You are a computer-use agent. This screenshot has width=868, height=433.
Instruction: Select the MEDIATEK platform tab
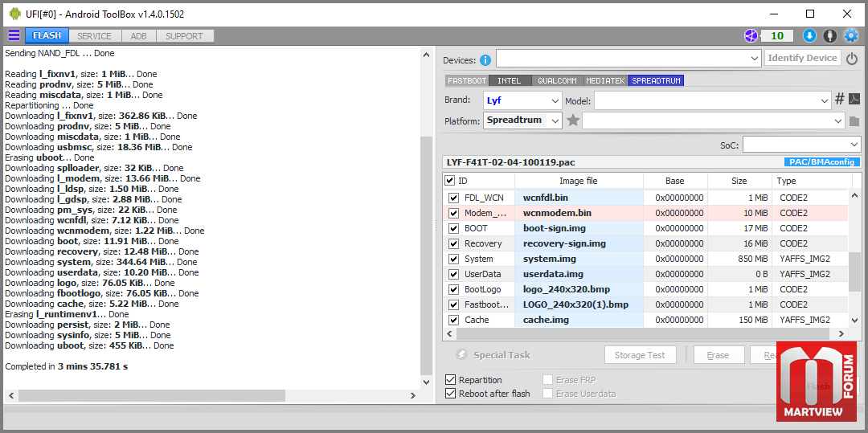click(606, 81)
